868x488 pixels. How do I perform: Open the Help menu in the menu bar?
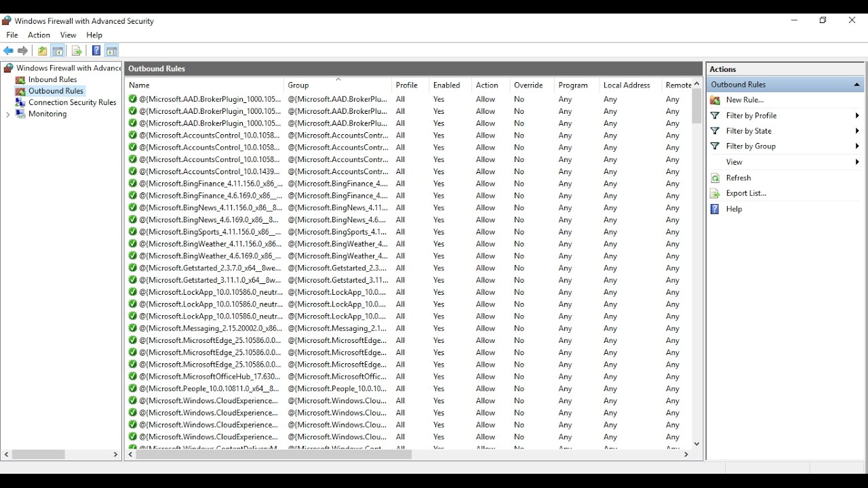94,35
